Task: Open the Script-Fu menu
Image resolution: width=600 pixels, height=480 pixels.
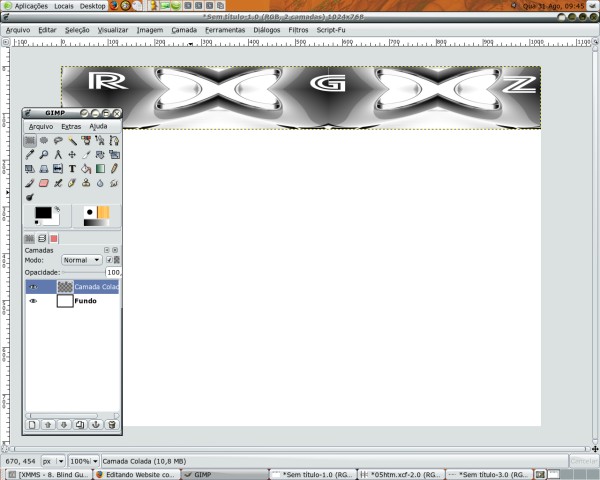Action: pyautogui.click(x=331, y=30)
